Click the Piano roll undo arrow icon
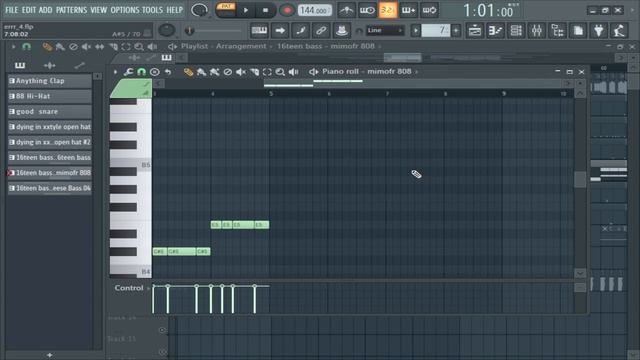 click(168, 72)
